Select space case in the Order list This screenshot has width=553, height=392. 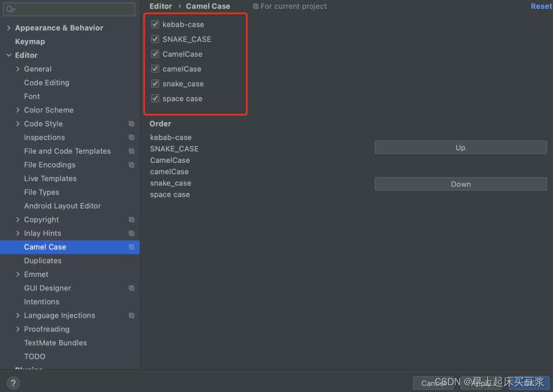pyautogui.click(x=170, y=195)
